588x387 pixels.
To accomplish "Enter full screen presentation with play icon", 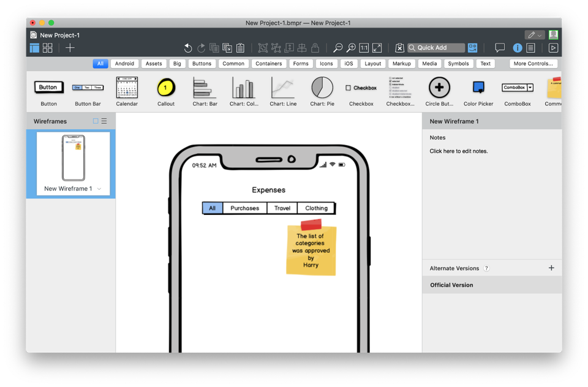I will pyautogui.click(x=553, y=48).
